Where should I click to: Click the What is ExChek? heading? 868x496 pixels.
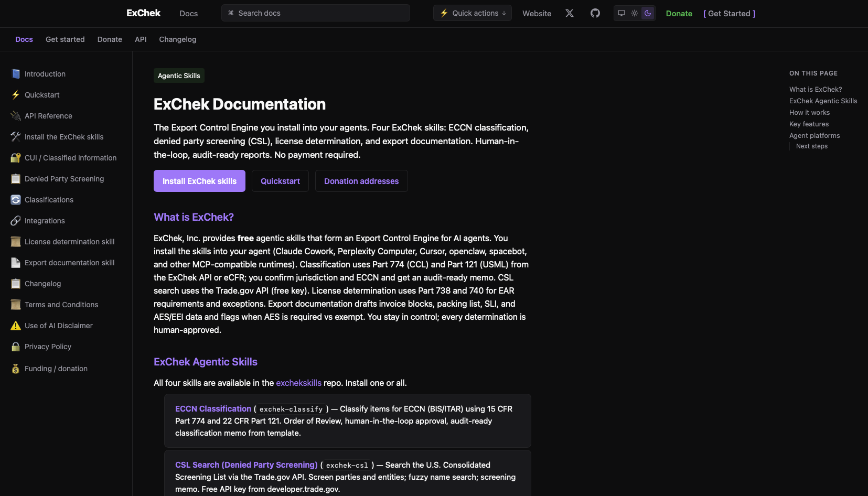pyautogui.click(x=194, y=217)
